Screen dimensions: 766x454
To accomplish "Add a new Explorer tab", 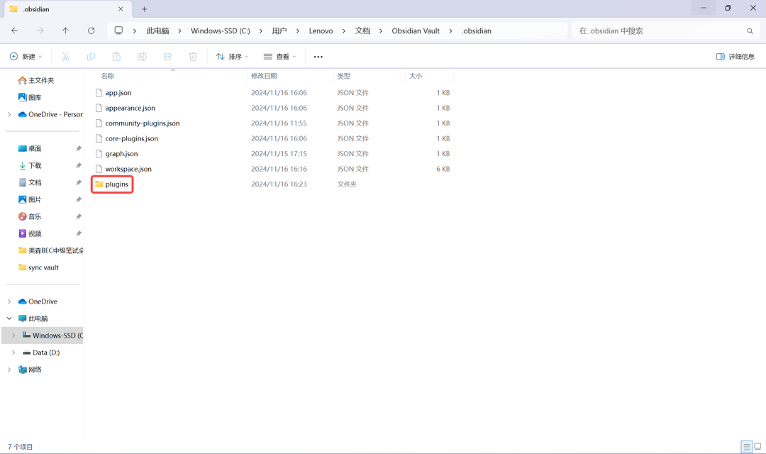I will (144, 9).
